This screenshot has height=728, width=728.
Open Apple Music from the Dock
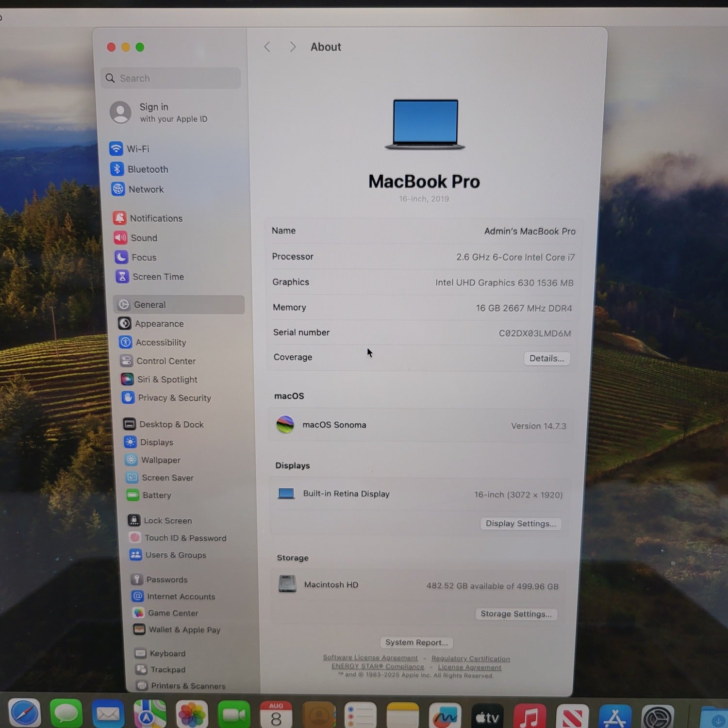pos(529,715)
